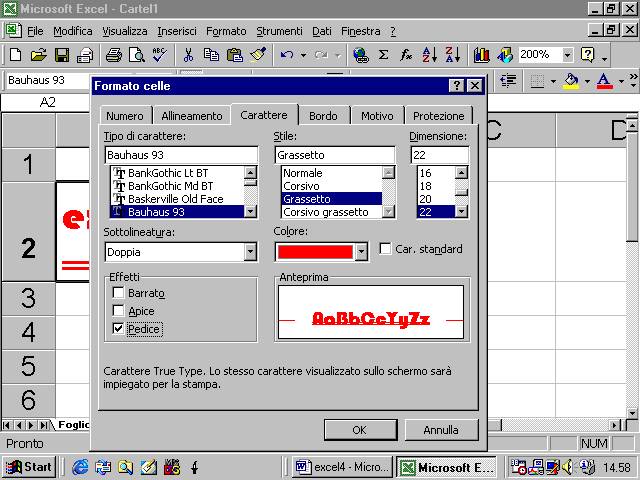This screenshot has width=640, height=480.
Task: Click the Increase Indent icon
Action: (x=508, y=81)
